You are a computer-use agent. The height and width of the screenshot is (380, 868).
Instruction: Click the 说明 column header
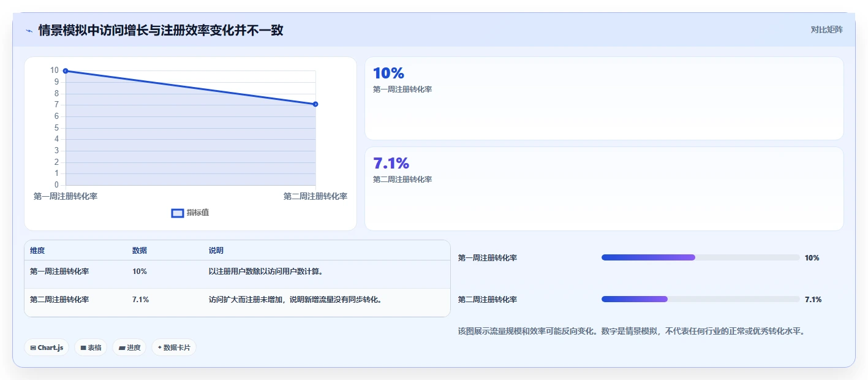[216, 251]
